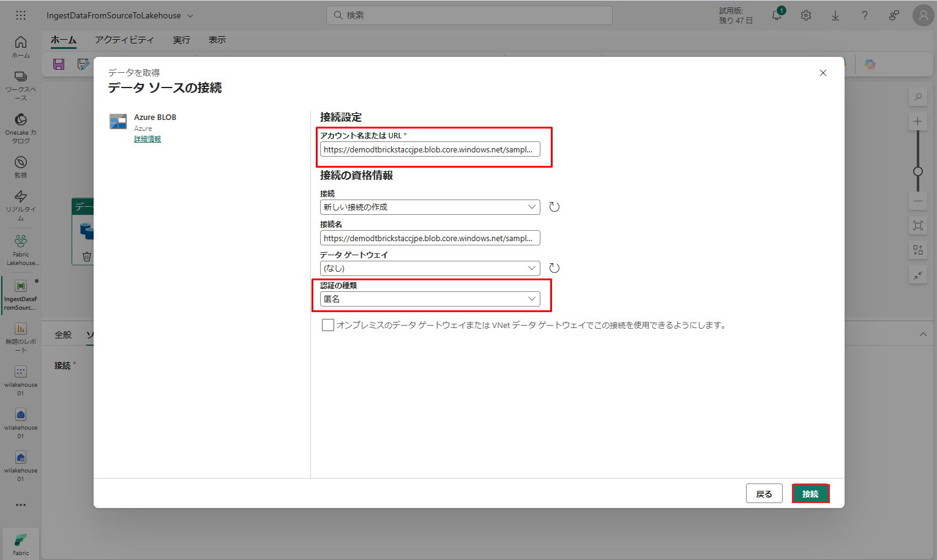Click the download arrow icon in header
Image resolution: width=937 pixels, height=560 pixels.
835,15
